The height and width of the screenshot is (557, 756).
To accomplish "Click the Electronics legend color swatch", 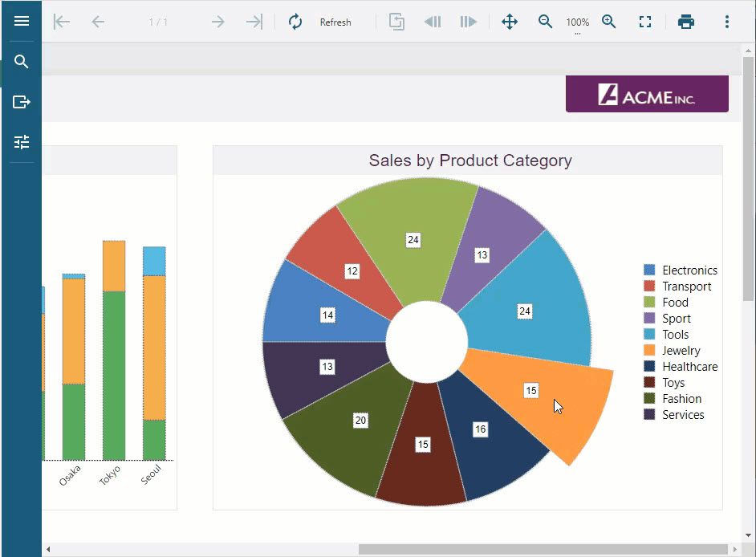I will pos(649,270).
